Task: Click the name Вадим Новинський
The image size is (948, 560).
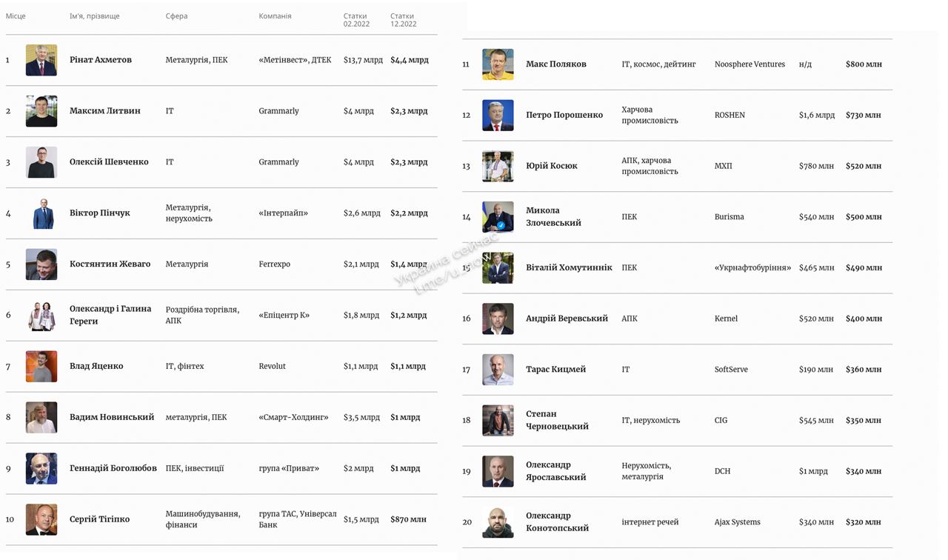Action: pyautogui.click(x=112, y=417)
